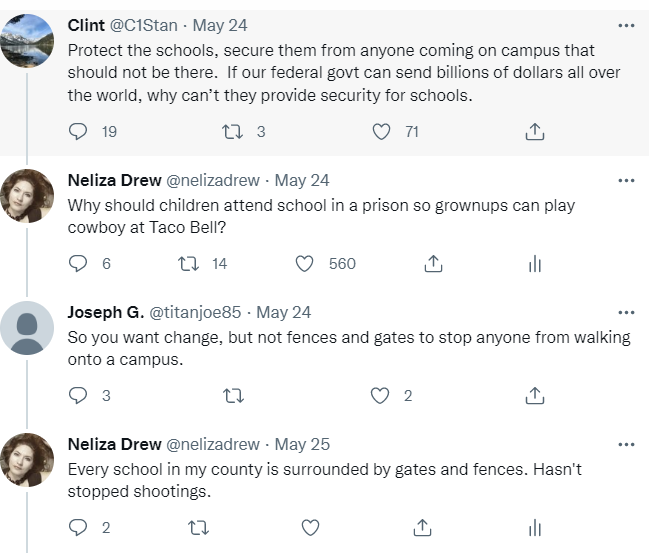Reply to Neliza's Taco Bell tweet
This screenshot has width=649, height=553.
(x=78, y=264)
